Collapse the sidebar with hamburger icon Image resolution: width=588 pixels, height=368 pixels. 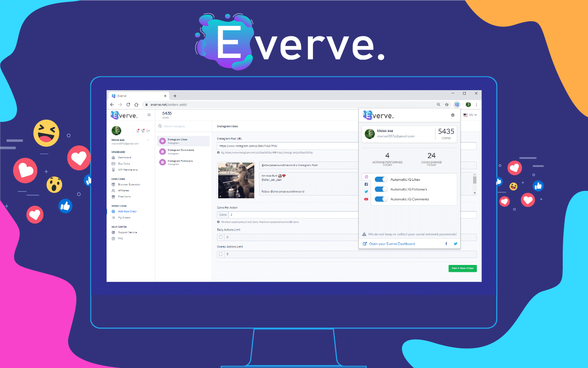(149, 115)
